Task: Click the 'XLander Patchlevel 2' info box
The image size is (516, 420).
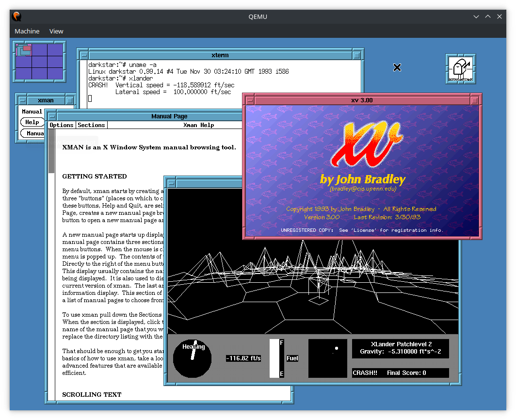Action: [x=401, y=348]
